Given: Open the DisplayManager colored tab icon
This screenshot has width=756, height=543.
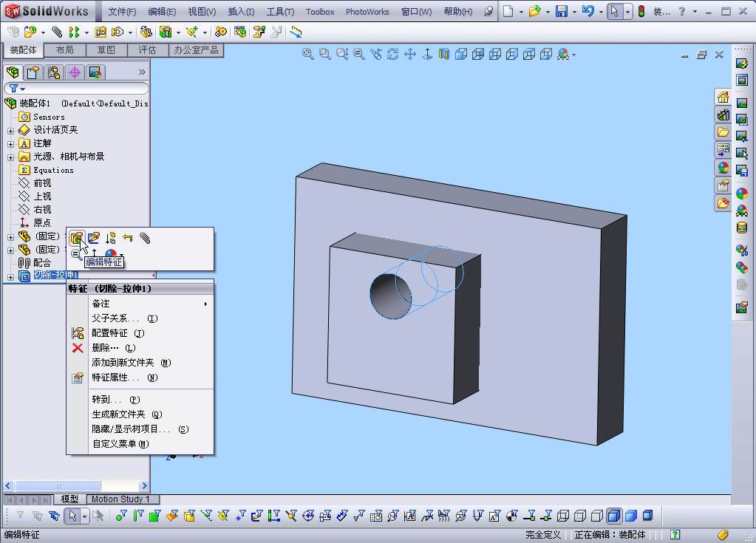Looking at the screenshot, I should click(95, 72).
